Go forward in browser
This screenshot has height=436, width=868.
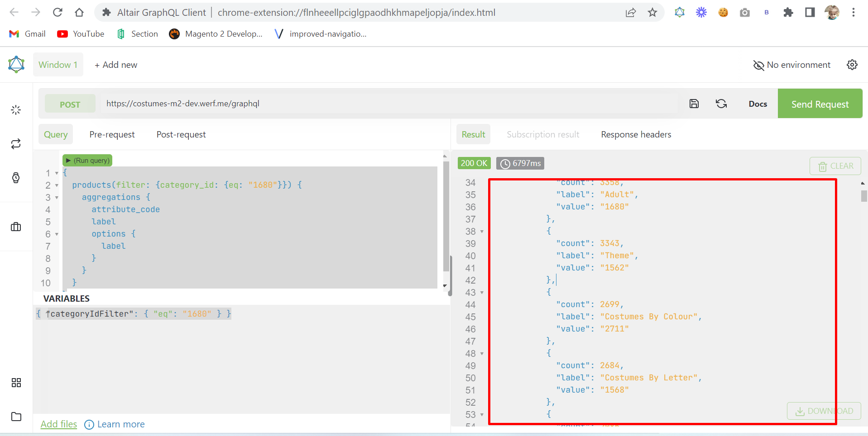[x=36, y=12]
